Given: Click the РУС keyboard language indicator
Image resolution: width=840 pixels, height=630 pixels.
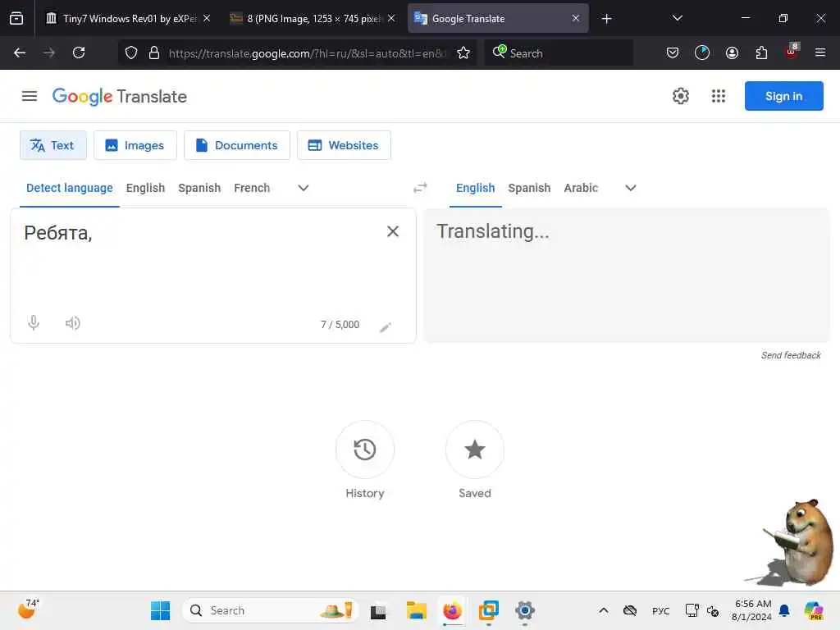Looking at the screenshot, I should click(660, 610).
